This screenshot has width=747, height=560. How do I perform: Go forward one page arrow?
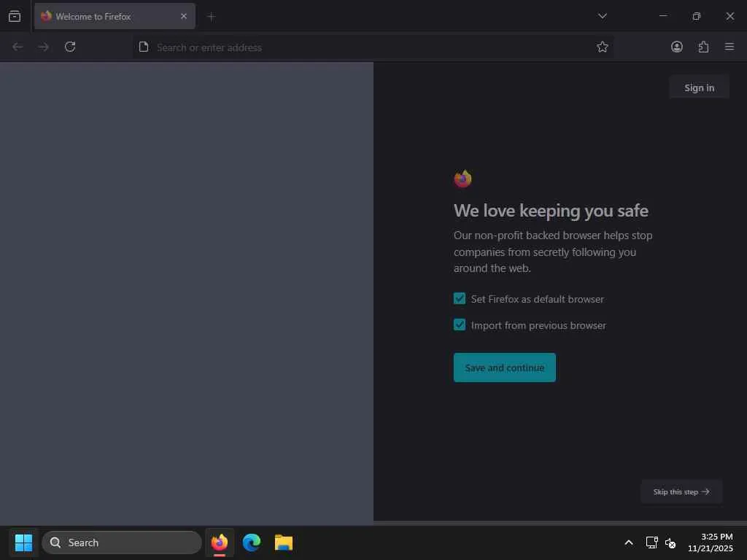pos(43,47)
